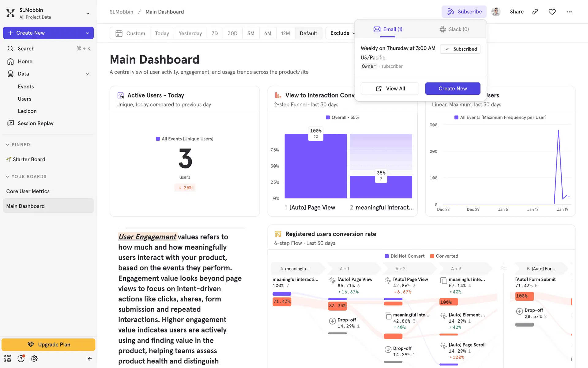Click the Upgrade Plan button
Viewport: 588px width, 368px height.
point(48,344)
